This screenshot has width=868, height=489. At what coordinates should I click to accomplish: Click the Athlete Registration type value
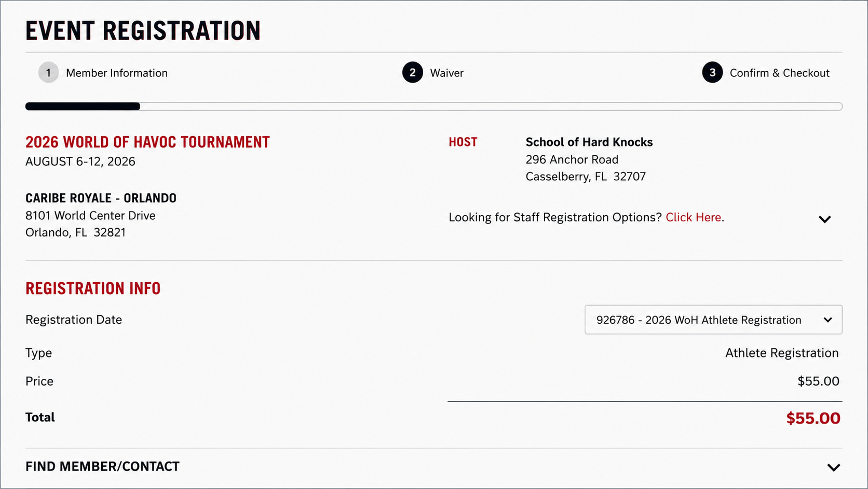pyautogui.click(x=782, y=353)
